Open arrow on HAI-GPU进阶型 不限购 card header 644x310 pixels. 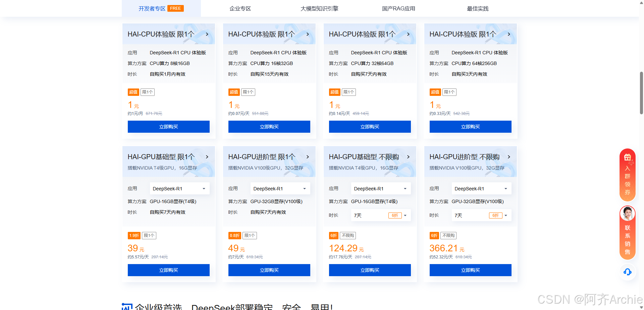(x=509, y=157)
